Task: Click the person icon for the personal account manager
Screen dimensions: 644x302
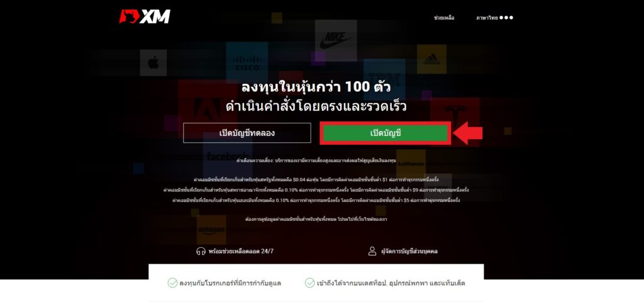Action: [x=372, y=251]
